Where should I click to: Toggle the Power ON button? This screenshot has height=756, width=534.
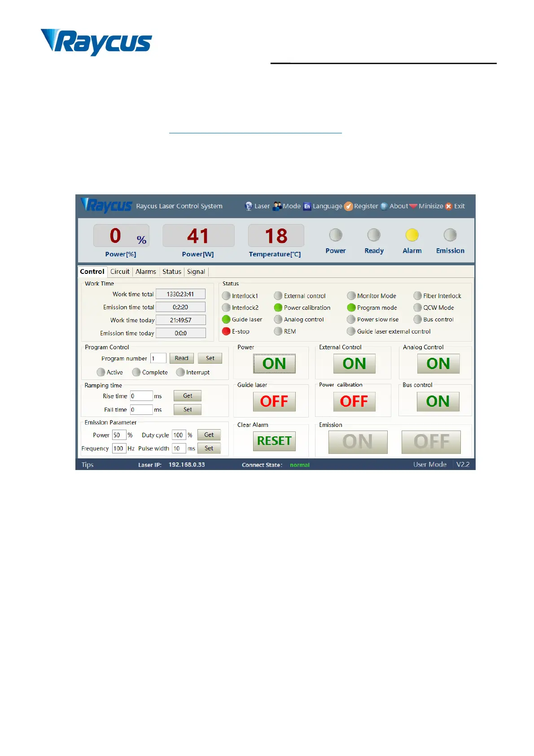(274, 364)
